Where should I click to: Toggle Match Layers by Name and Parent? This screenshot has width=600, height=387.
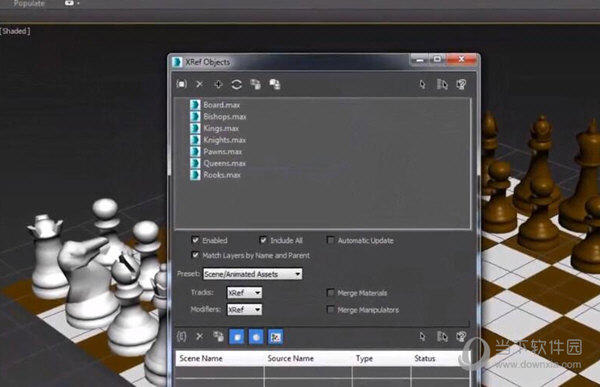click(195, 255)
